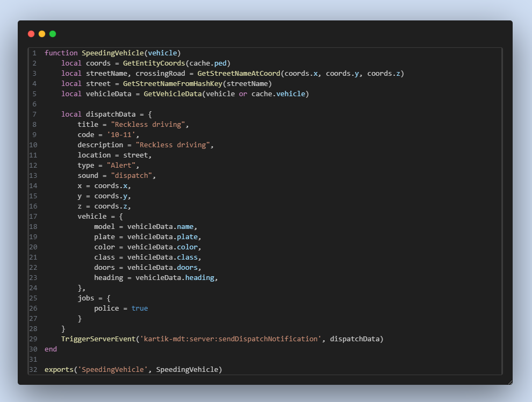This screenshot has width=532, height=402.
Task: Click the true value for police
Action: [x=139, y=308]
